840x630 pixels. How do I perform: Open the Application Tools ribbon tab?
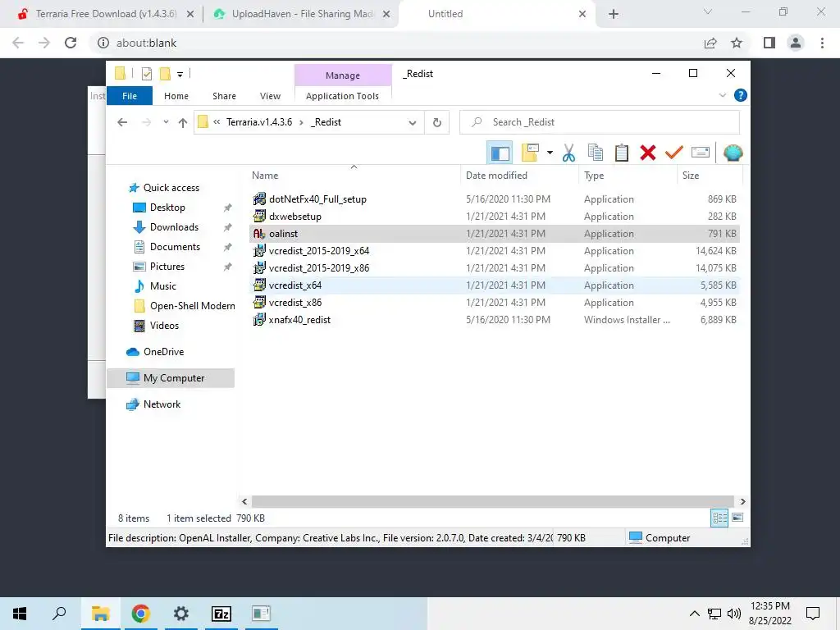342,96
